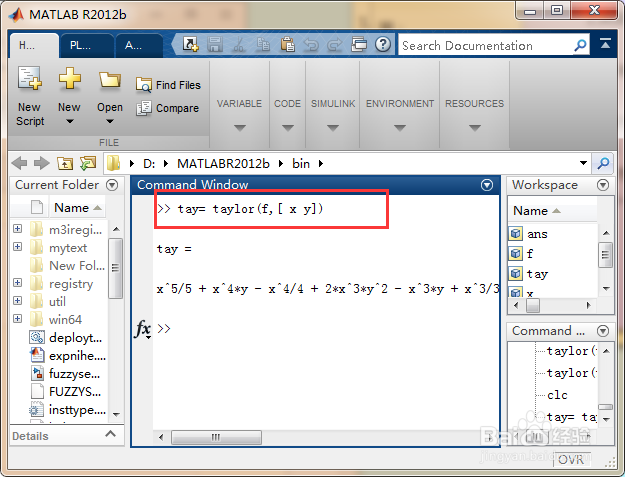Open the address bar history dropdown
Viewport: 625px width, 477px height.
pos(583,163)
